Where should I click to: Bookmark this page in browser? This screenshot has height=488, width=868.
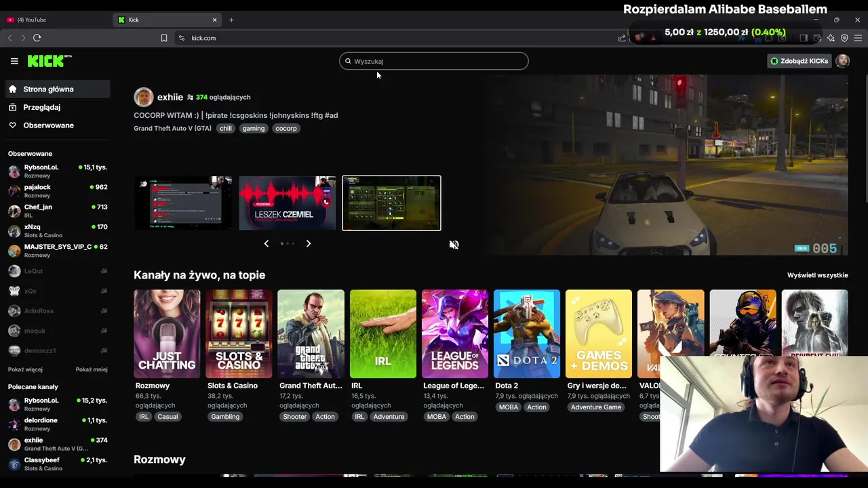[x=164, y=38]
